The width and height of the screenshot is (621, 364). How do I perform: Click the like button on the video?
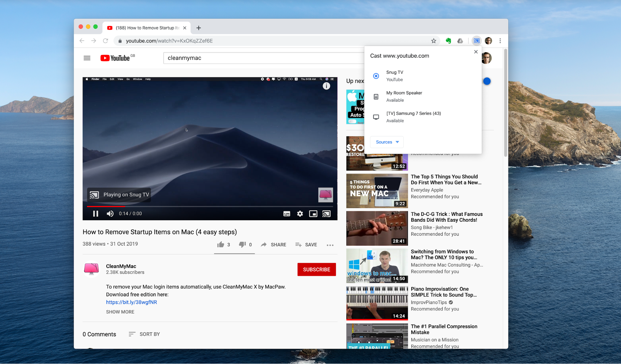tap(220, 244)
